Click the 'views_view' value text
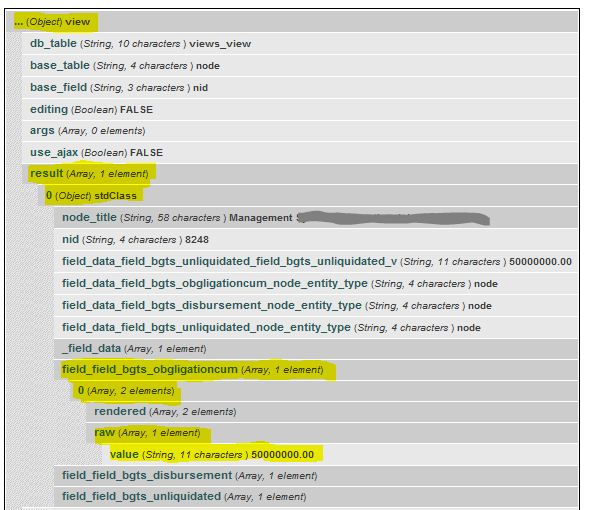Screen dimensions: 594x510 (x=220, y=44)
